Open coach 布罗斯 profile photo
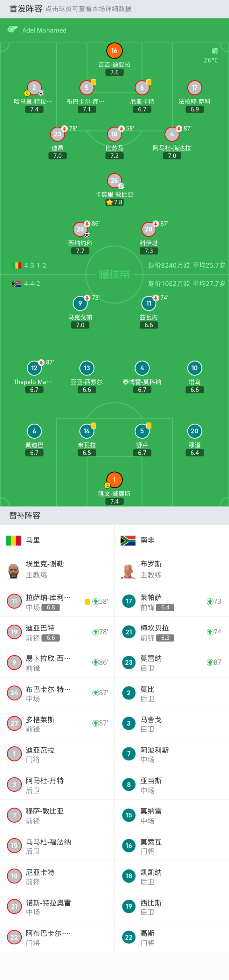The image size is (229, 980). (128, 571)
